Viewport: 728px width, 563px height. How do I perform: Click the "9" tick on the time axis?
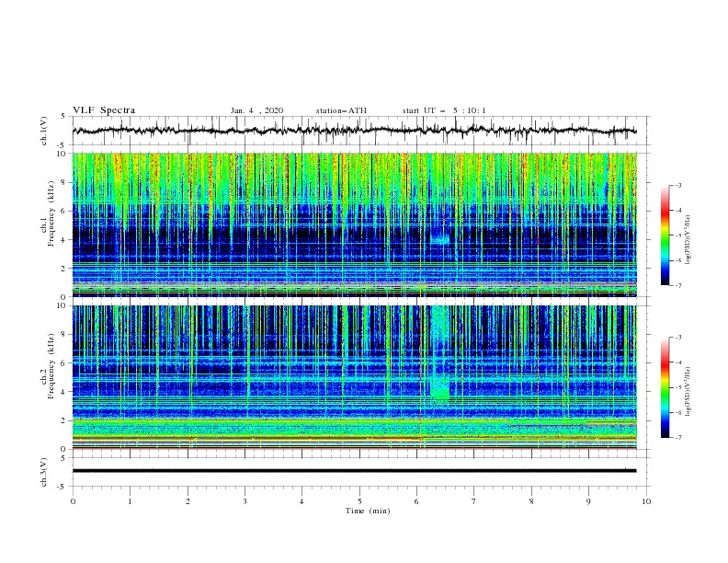(588, 501)
